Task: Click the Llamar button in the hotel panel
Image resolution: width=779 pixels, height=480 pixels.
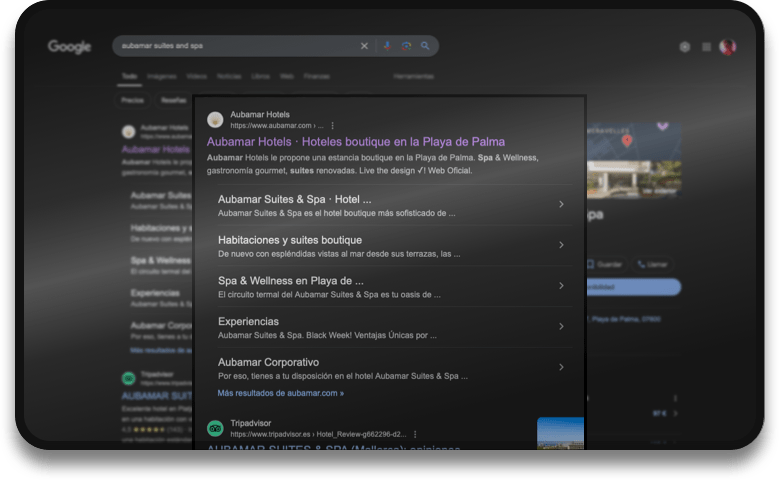Action: coord(653,264)
